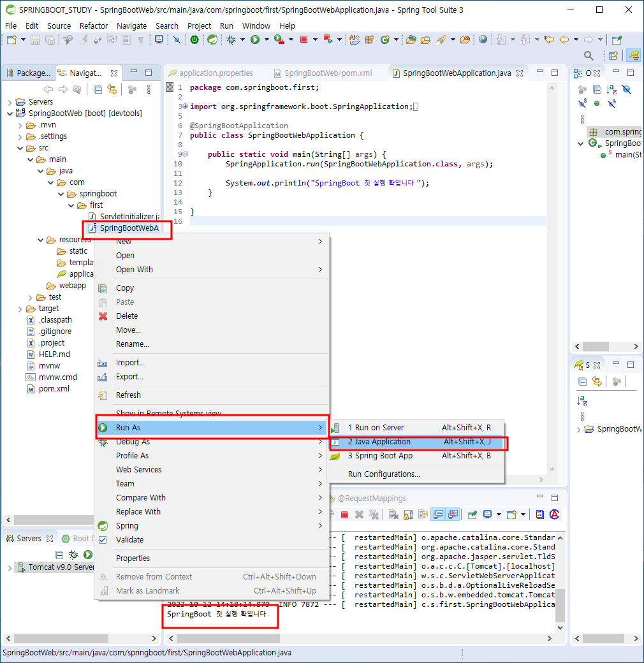Image resolution: width=644 pixels, height=663 pixels.
Task: Click the magnifier Search icon at top right
Action: [x=588, y=55]
